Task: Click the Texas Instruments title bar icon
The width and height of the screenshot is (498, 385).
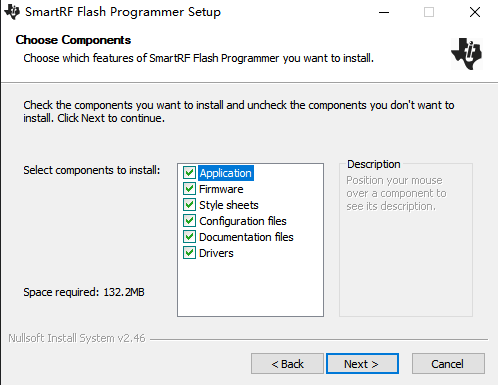Action: point(12,12)
